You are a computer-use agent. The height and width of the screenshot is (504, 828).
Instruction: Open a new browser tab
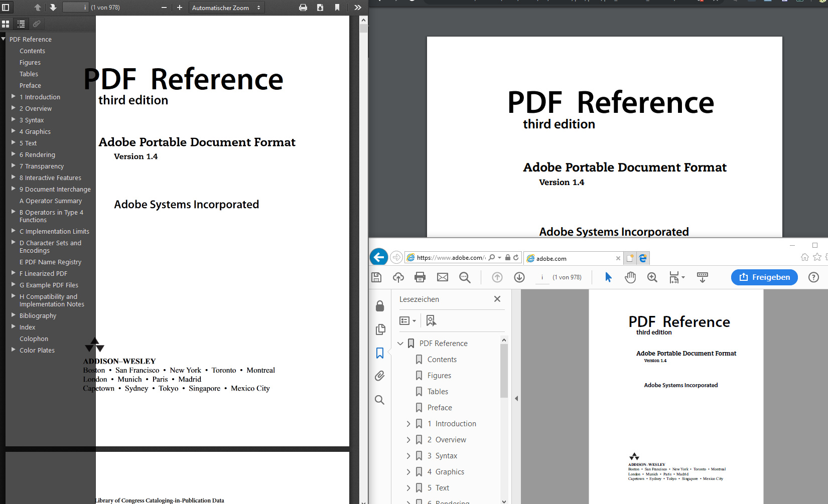pyautogui.click(x=630, y=258)
